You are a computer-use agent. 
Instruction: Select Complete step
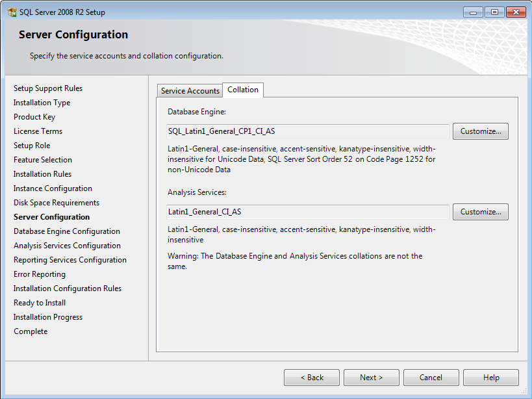coord(31,331)
